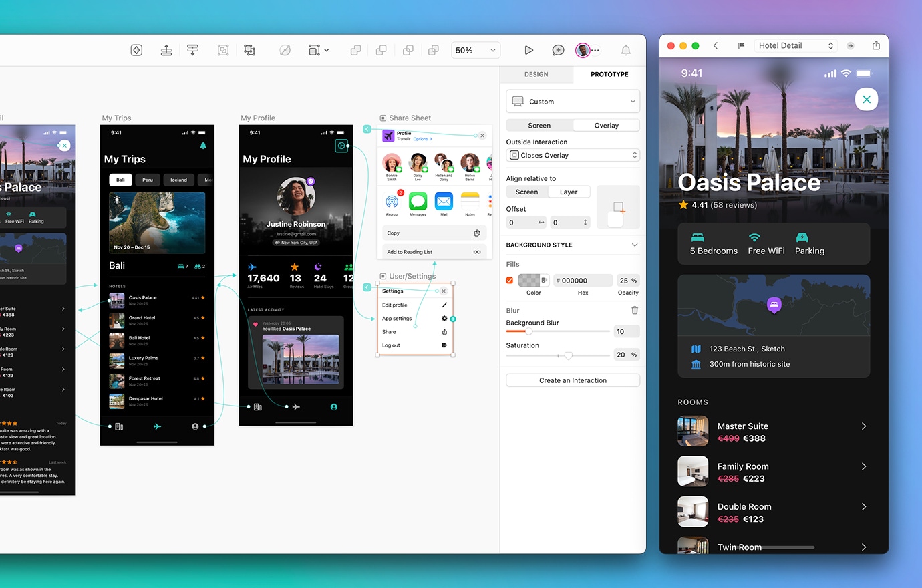This screenshot has width=922, height=588.
Task: Click the Share icon in the Hotel Detail preview
Action: [876, 45]
